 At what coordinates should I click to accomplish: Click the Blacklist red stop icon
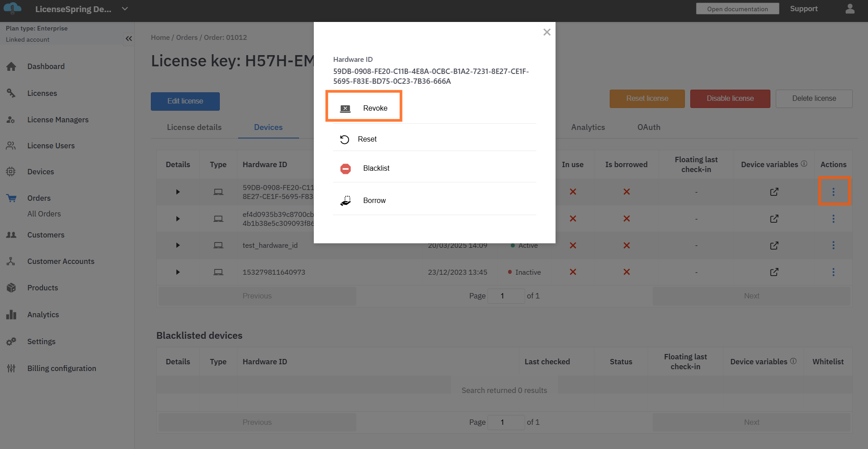[345, 168]
